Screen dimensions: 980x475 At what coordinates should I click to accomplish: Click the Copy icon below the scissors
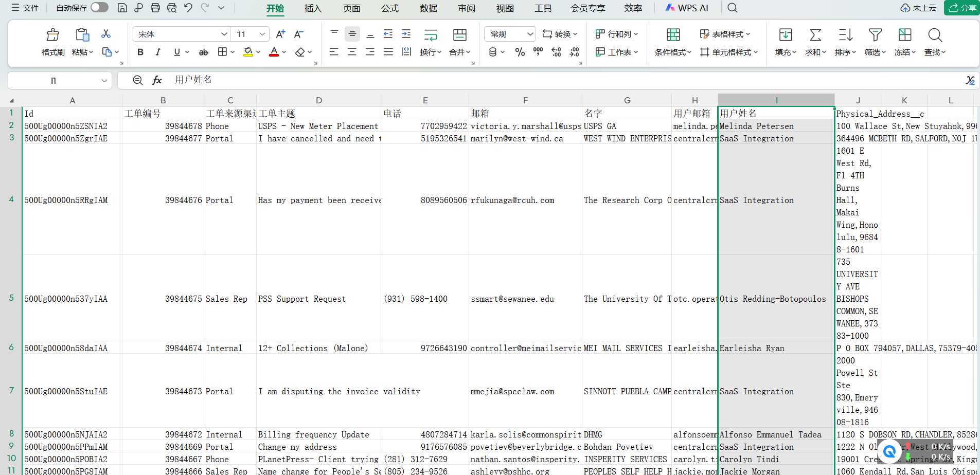click(107, 52)
